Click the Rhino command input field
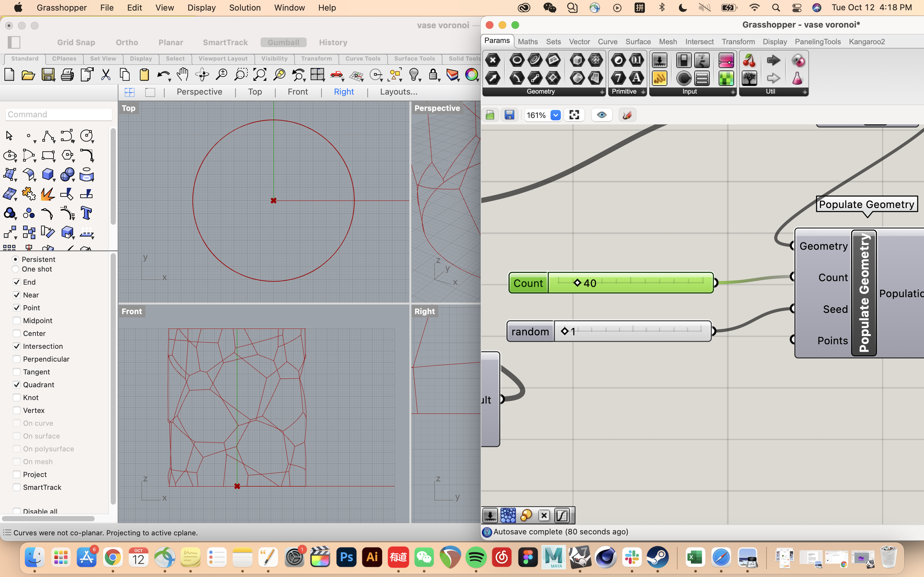This screenshot has height=577, width=924. pos(58,114)
